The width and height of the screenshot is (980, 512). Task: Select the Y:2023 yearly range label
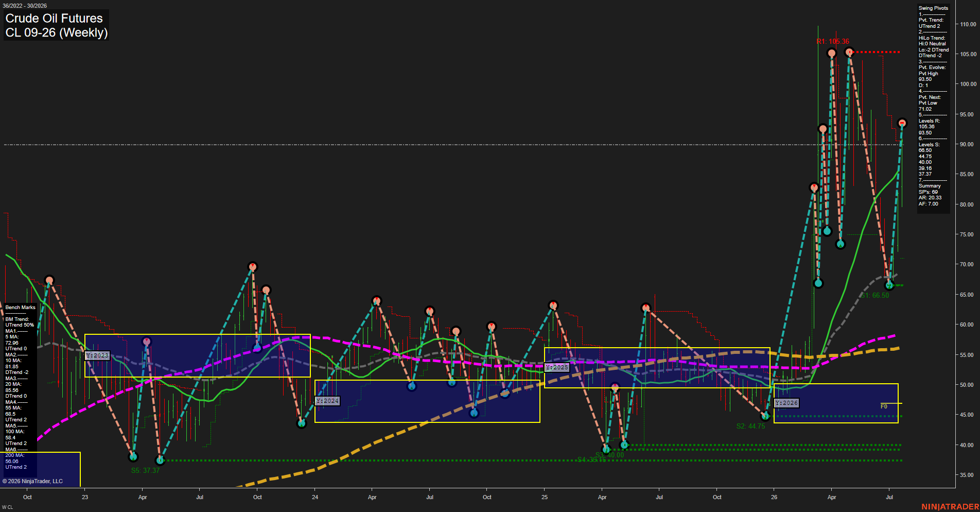97,356
